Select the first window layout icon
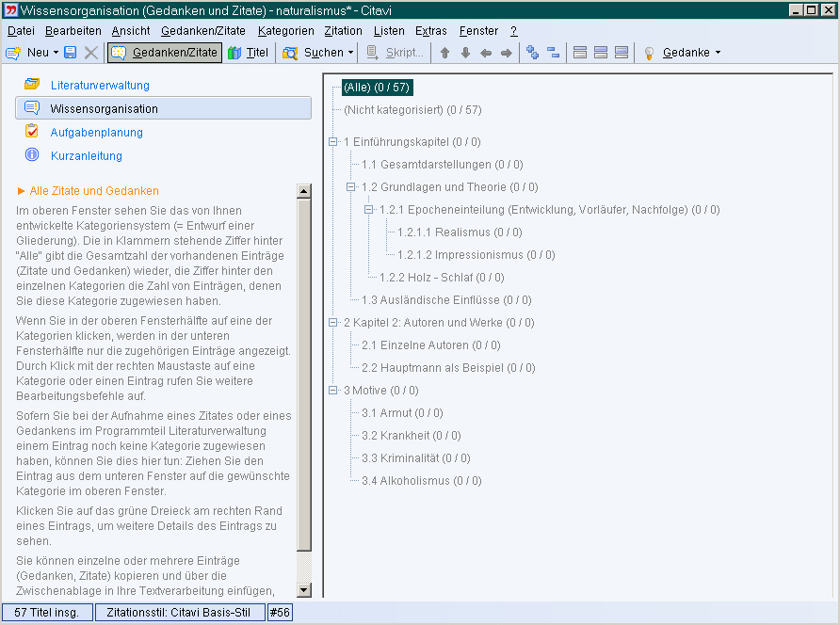The image size is (840, 625). [x=580, y=53]
